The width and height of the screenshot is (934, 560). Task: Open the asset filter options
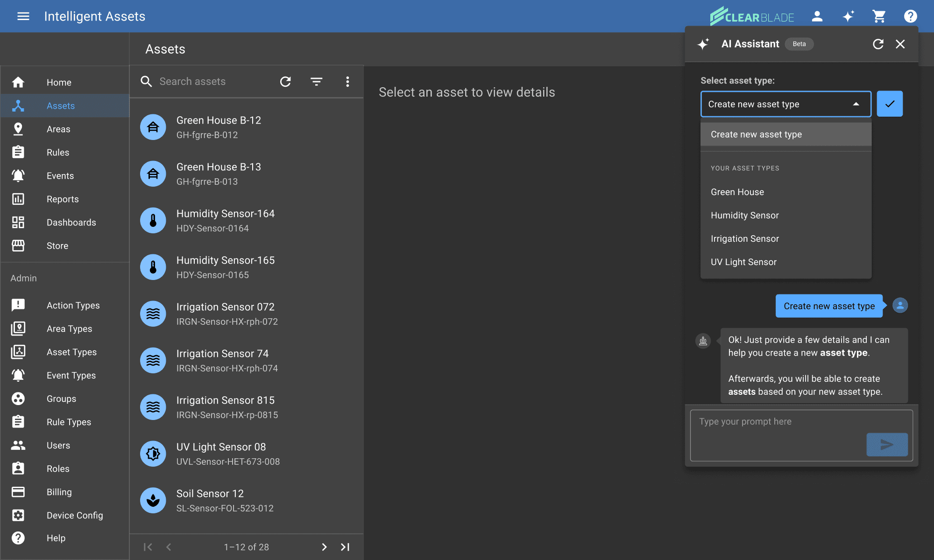316,82
